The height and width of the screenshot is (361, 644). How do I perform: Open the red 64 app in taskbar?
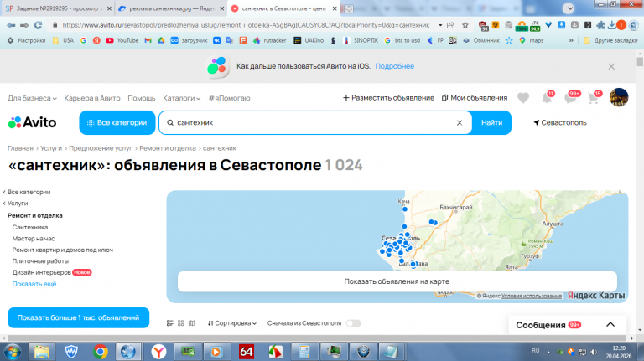point(246,352)
